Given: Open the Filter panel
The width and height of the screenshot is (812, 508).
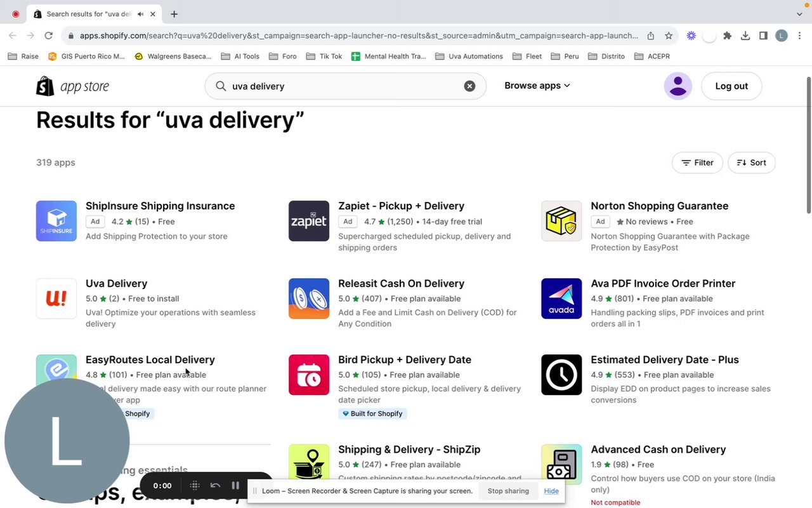Looking at the screenshot, I should [x=697, y=163].
